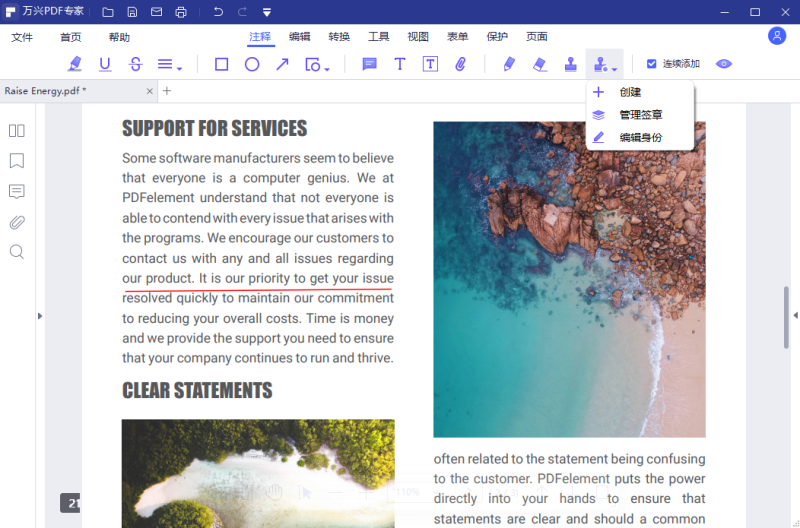Switch to the 注释 tab

(260, 37)
